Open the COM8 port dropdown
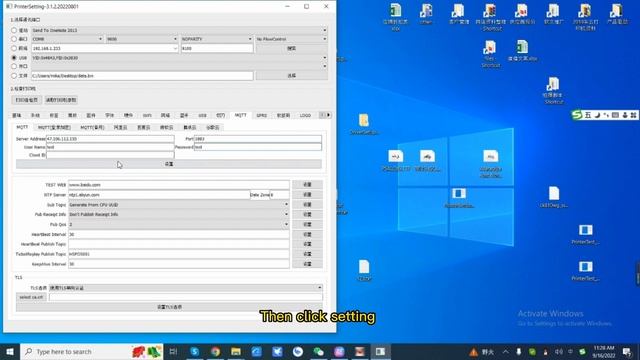 (67, 39)
